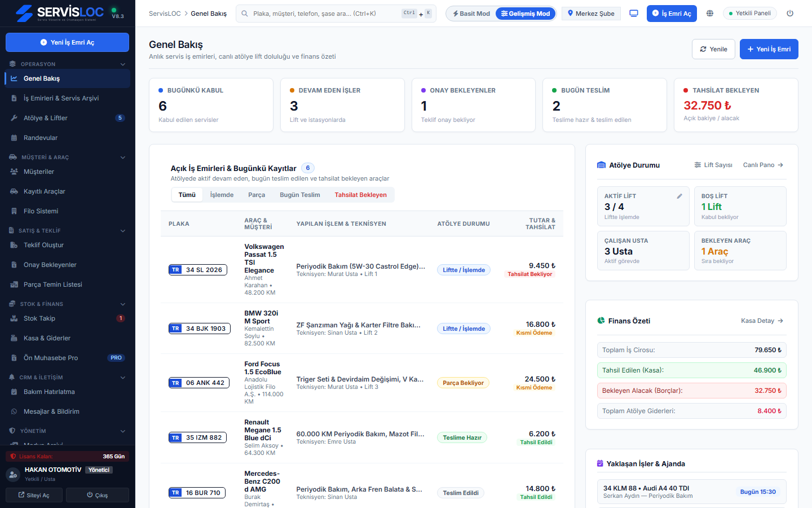
Task: Open Canlı Pano link
Action: click(x=763, y=165)
